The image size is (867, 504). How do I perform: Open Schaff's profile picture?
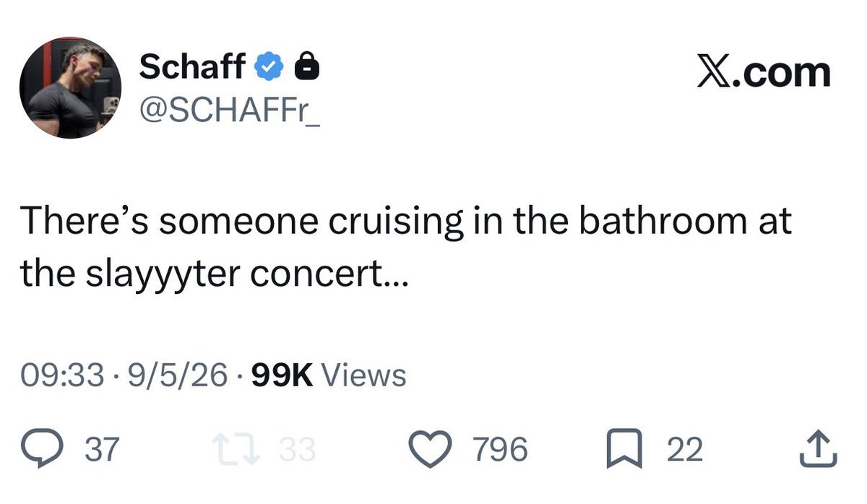70,89
